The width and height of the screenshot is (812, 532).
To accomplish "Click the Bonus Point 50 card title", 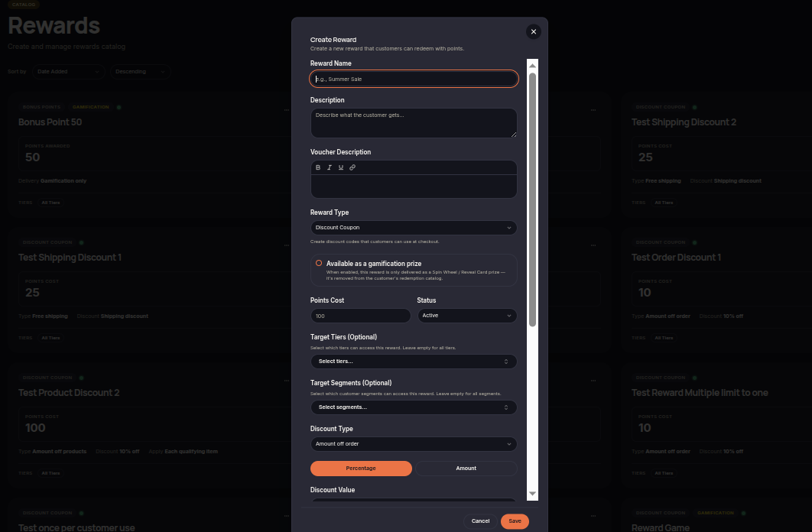I will pos(50,122).
